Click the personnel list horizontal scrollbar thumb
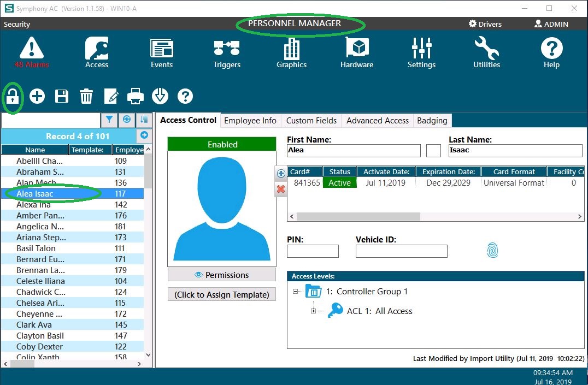 [22, 364]
